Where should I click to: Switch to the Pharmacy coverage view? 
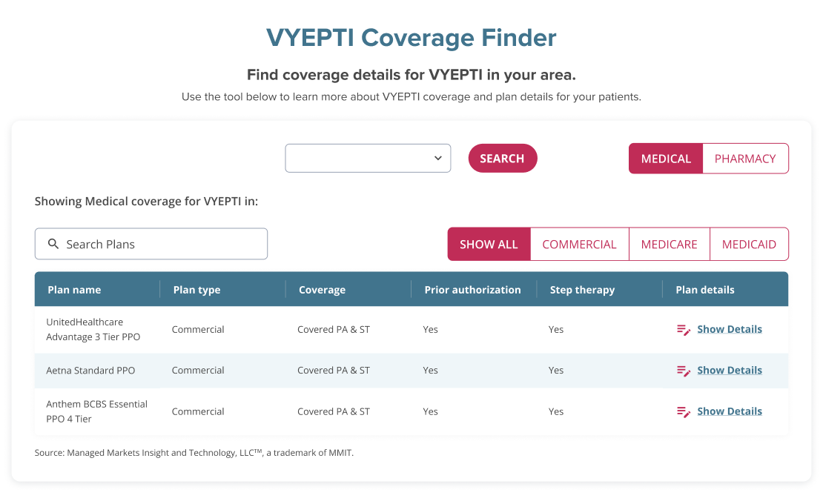[745, 158]
